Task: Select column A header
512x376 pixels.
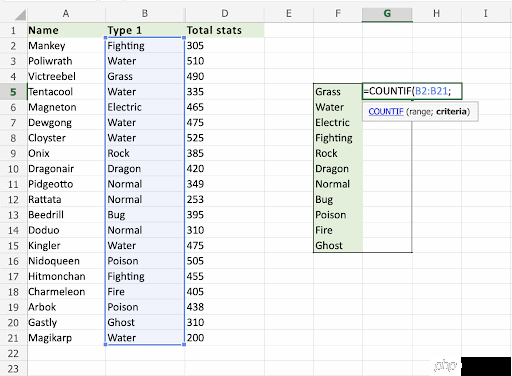Action: 66,13
